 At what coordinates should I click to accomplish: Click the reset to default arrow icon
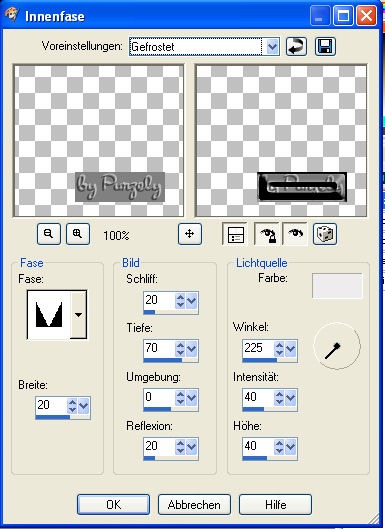tap(296, 47)
